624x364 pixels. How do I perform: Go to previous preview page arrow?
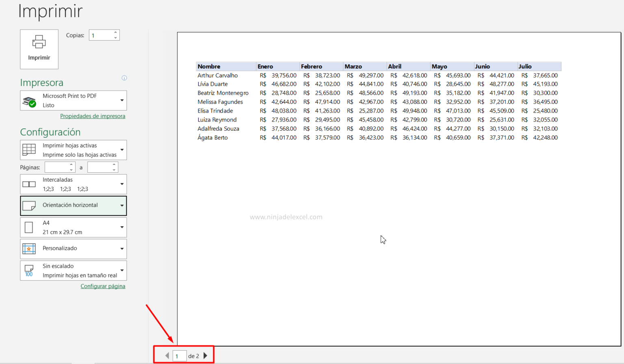pyautogui.click(x=167, y=356)
